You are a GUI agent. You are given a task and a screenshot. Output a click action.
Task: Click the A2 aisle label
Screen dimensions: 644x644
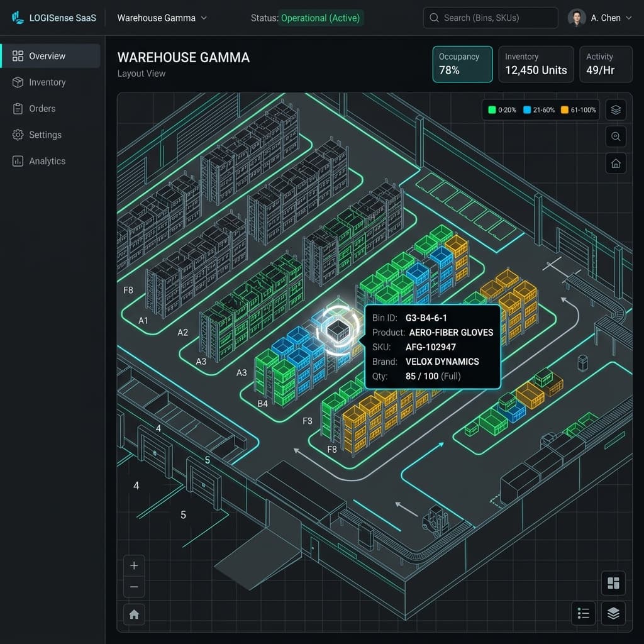pyautogui.click(x=183, y=332)
